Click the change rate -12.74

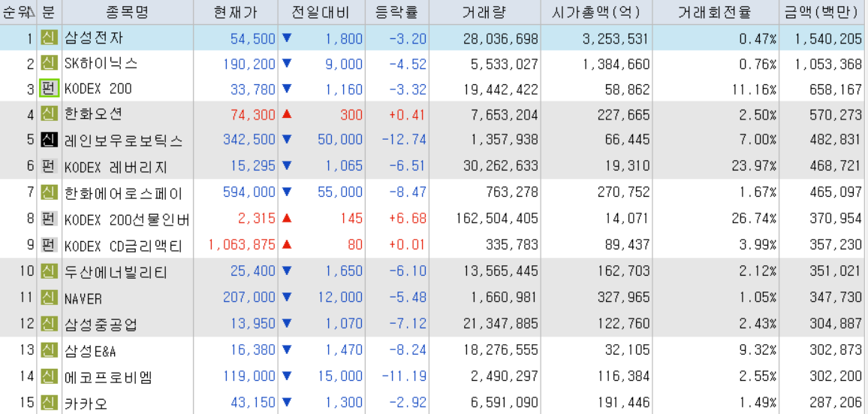pyautogui.click(x=404, y=141)
